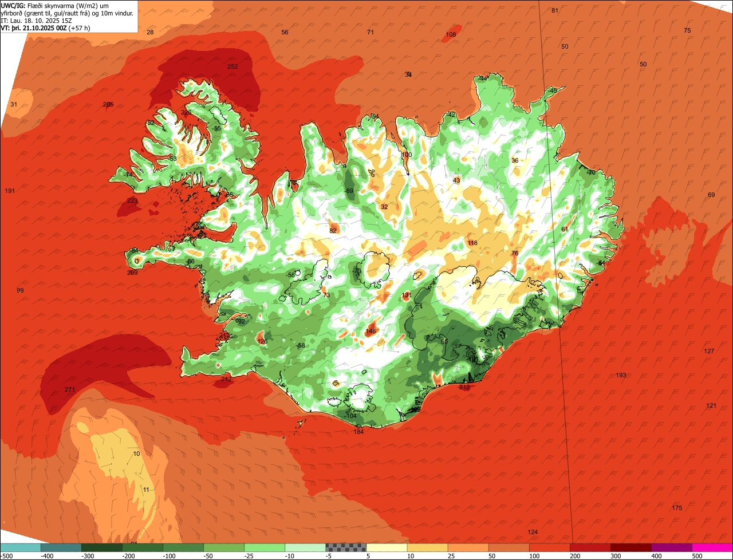Click the legend swatch between -200 and -100
The width and height of the screenshot is (733, 560).
tap(143, 547)
